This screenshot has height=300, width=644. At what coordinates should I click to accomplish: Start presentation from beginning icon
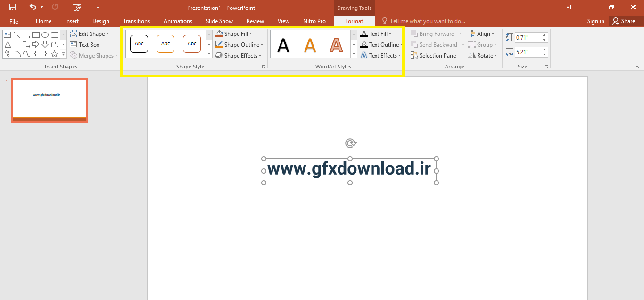click(77, 7)
